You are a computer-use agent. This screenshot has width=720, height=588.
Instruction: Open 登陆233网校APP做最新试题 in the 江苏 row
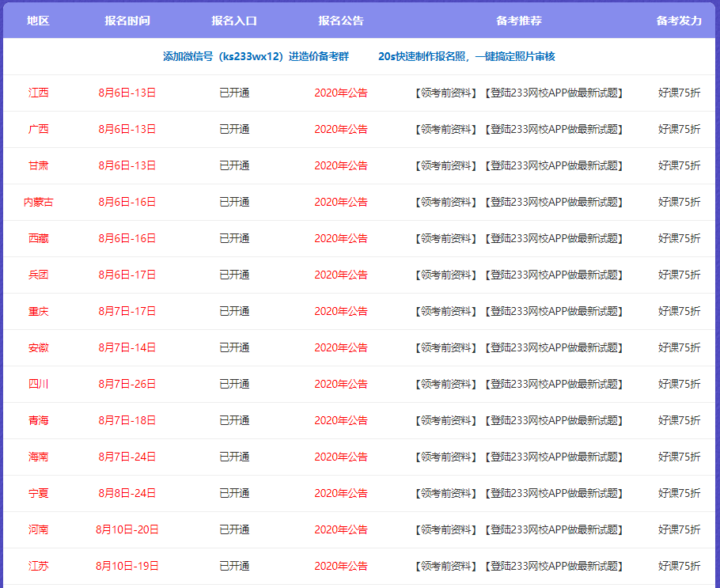point(554,566)
